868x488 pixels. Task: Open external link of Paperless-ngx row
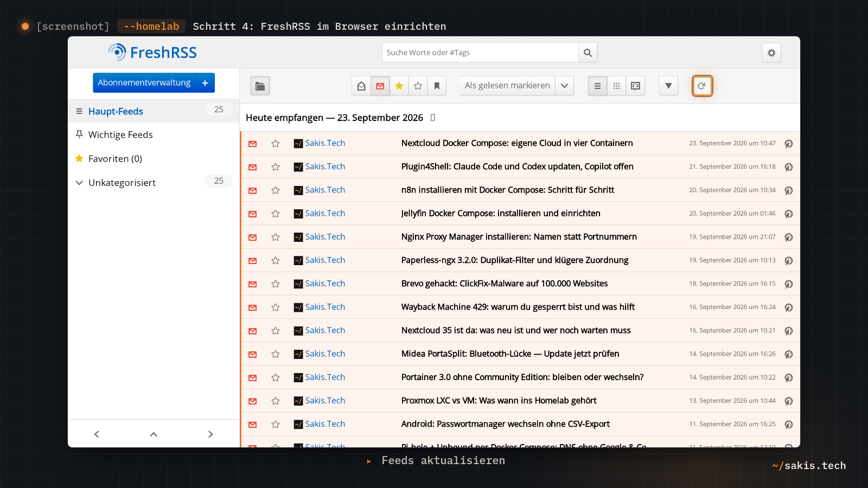[789, 261]
